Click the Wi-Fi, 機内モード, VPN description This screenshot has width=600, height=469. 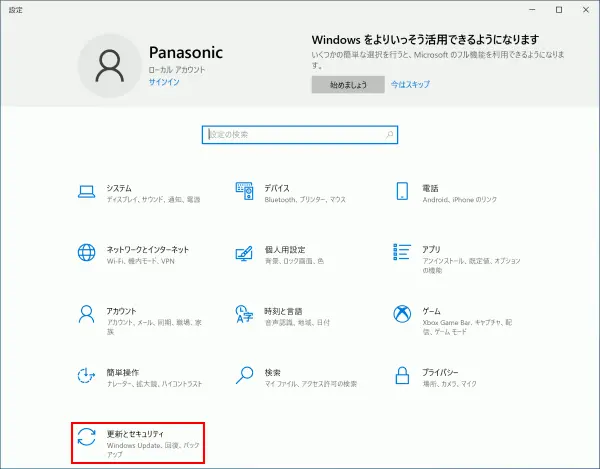140,261
